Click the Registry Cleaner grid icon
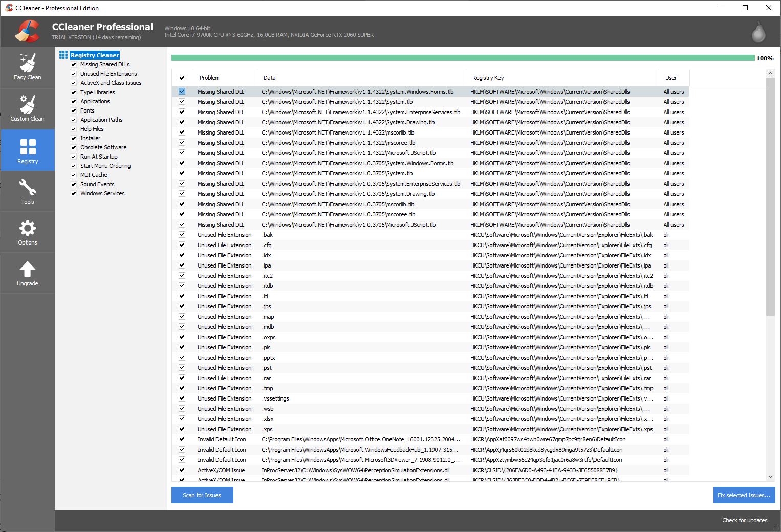Screen dimensions: 781x532 (63, 55)
